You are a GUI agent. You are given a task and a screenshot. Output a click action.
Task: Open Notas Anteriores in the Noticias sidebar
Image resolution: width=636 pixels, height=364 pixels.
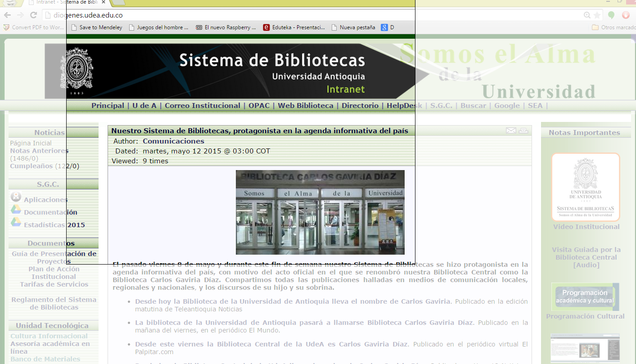tap(39, 151)
